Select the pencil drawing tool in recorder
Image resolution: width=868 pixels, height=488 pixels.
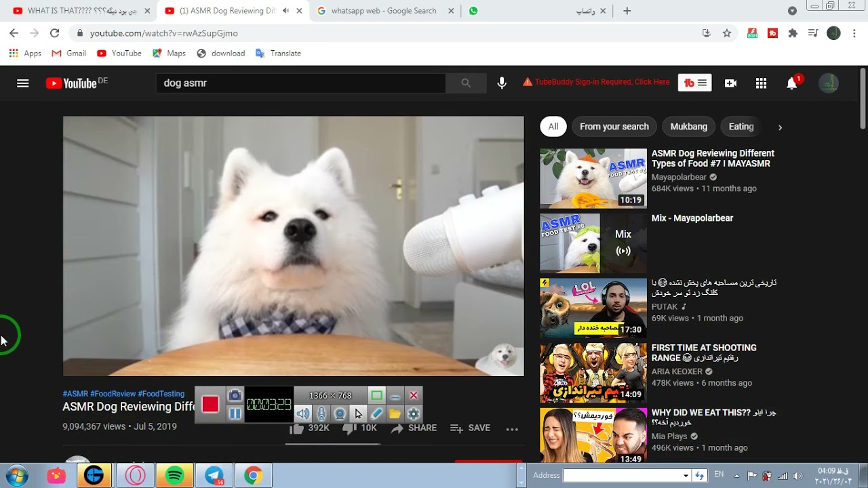point(376,413)
